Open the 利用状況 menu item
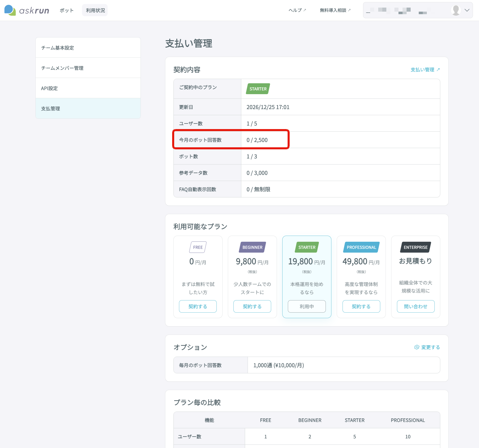Image resolution: width=479 pixels, height=448 pixels. 95,10
